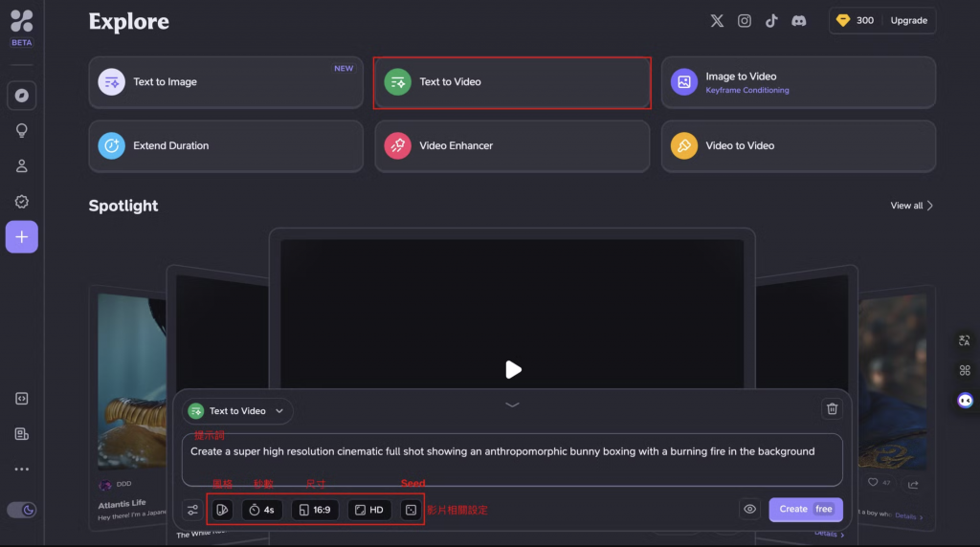Viewport: 980px width, 547px height.
Task: Click the share icon on right card
Action: (x=913, y=484)
